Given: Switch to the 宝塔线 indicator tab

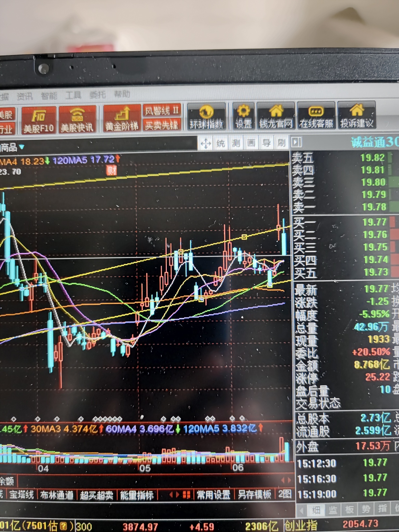Looking at the screenshot, I should [x=21, y=495].
